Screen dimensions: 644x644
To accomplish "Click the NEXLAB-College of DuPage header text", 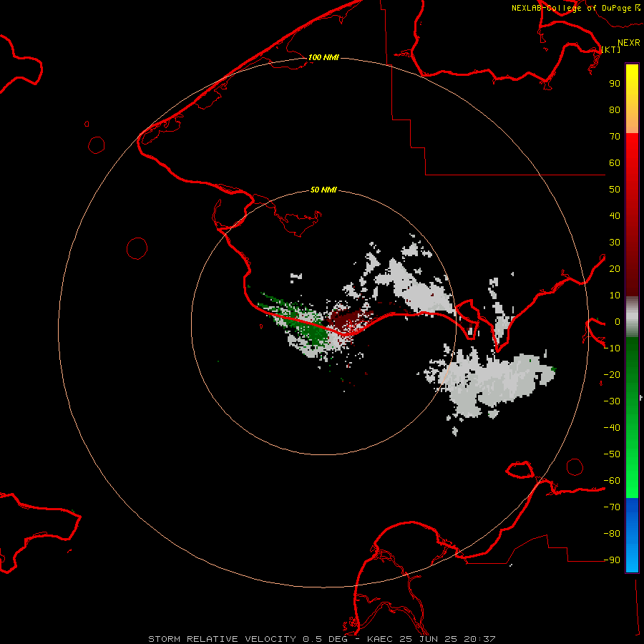I will [571, 8].
